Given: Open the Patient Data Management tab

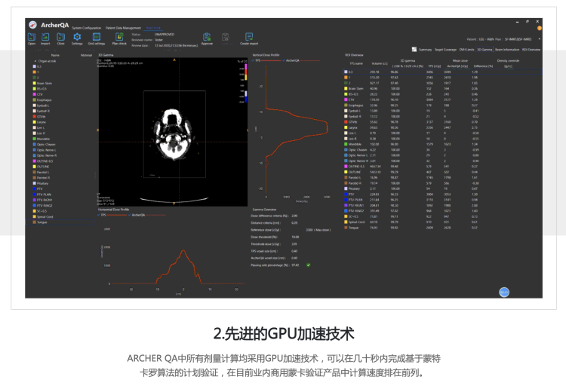Looking at the screenshot, I should tap(123, 28).
